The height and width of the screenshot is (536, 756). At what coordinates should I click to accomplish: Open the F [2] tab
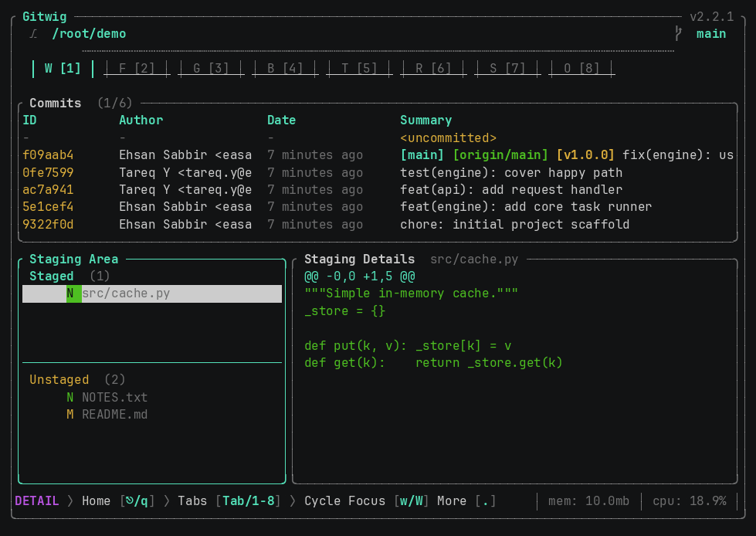137,69
